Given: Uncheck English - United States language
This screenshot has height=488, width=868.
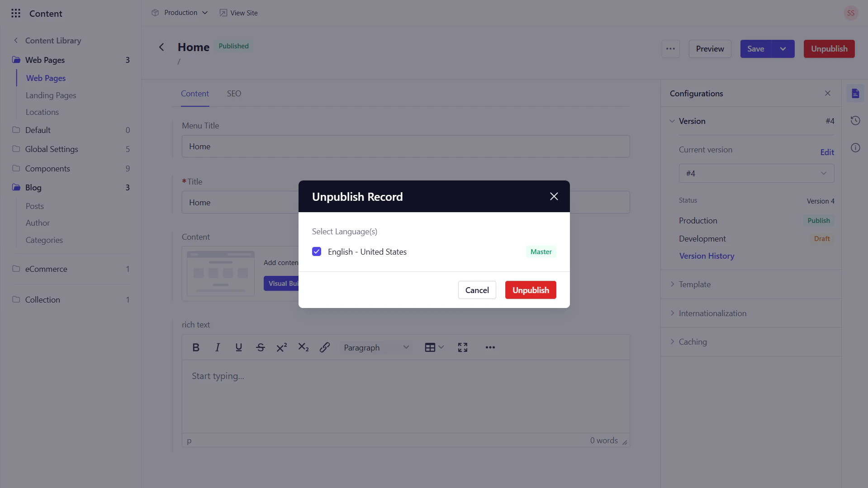Looking at the screenshot, I should [317, 251].
